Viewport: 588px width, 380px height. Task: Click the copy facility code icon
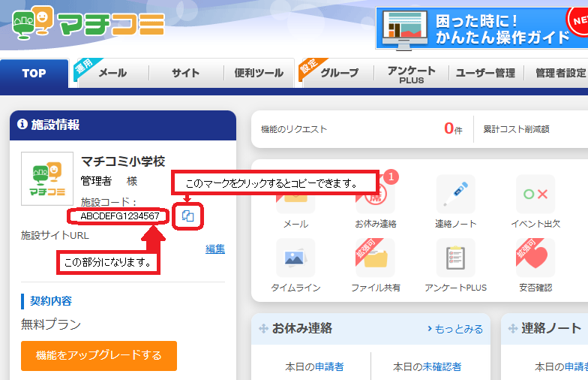(x=188, y=216)
